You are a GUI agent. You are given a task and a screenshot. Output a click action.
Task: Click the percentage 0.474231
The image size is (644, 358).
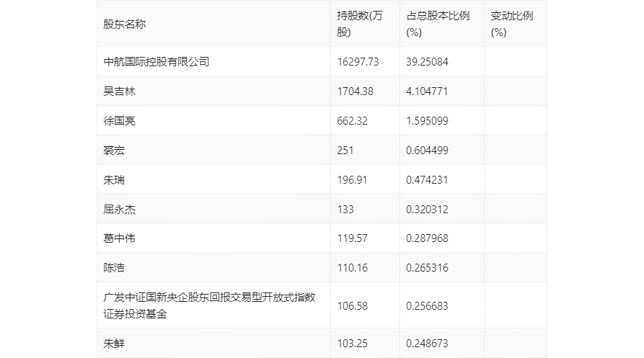coord(427,180)
